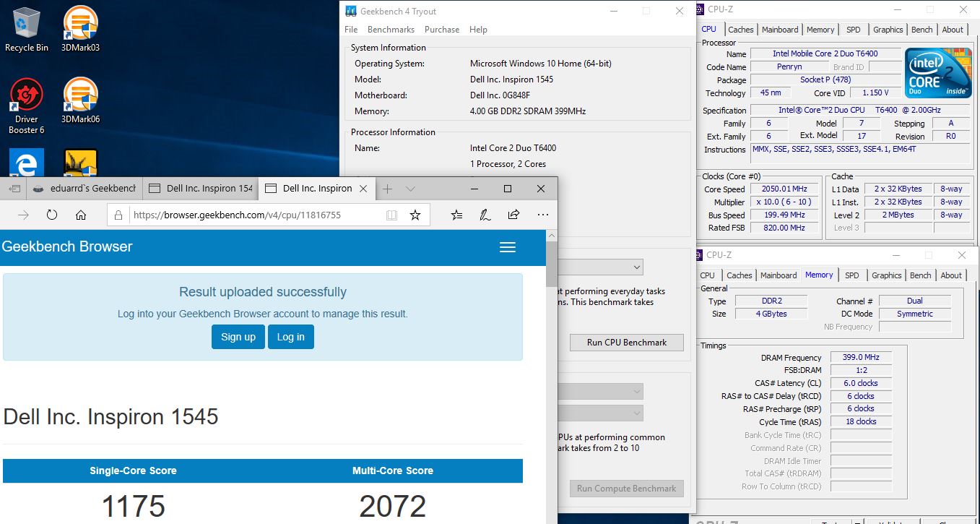980x524 pixels.
Task: Click the Geekbench Browser header link
Action: click(x=67, y=246)
